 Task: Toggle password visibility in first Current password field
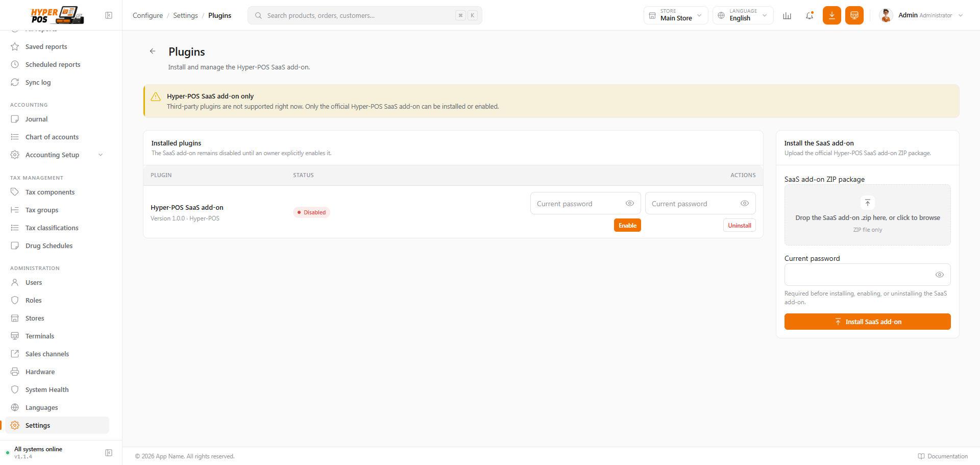coord(630,203)
